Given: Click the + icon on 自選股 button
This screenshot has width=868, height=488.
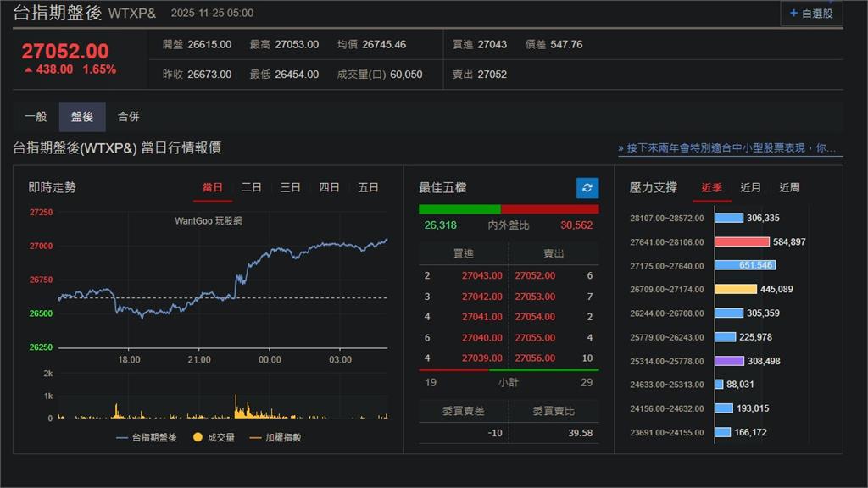Looking at the screenshot, I should tap(793, 14).
